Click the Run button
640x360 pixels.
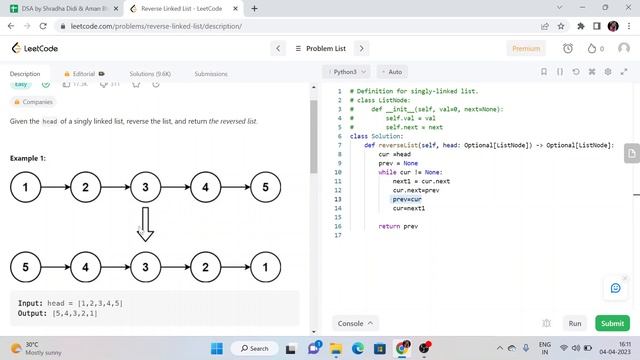[575, 323]
